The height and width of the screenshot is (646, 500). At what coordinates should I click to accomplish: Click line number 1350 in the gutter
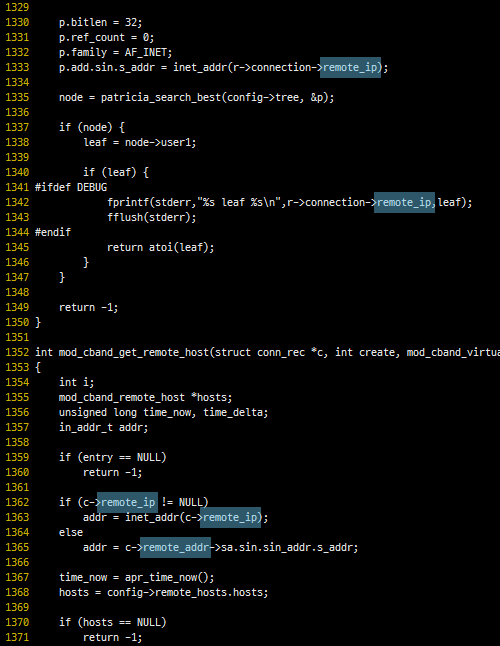pos(17,322)
